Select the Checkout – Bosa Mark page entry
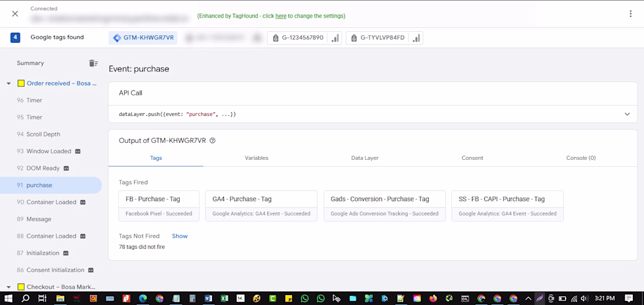644x305 pixels. tap(61, 287)
